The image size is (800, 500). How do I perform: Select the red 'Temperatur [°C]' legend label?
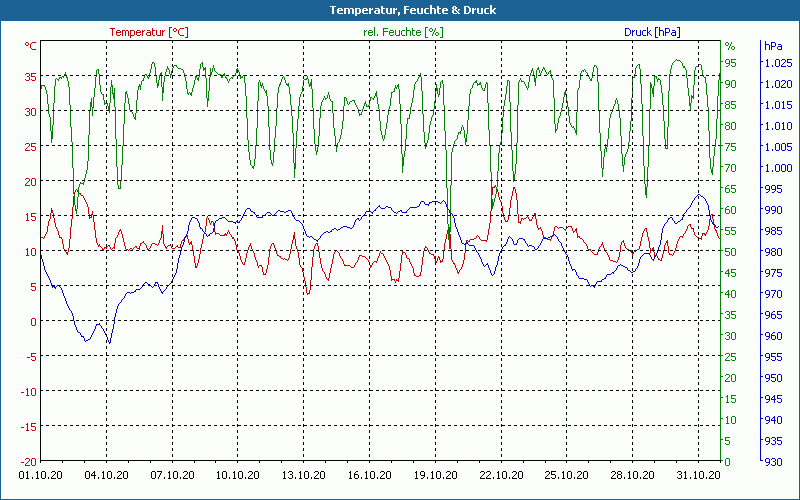[x=149, y=32]
